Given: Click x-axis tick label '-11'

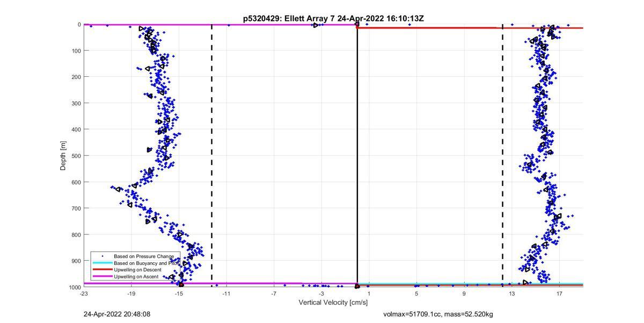Looking at the screenshot, I should click(x=226, y=293).
